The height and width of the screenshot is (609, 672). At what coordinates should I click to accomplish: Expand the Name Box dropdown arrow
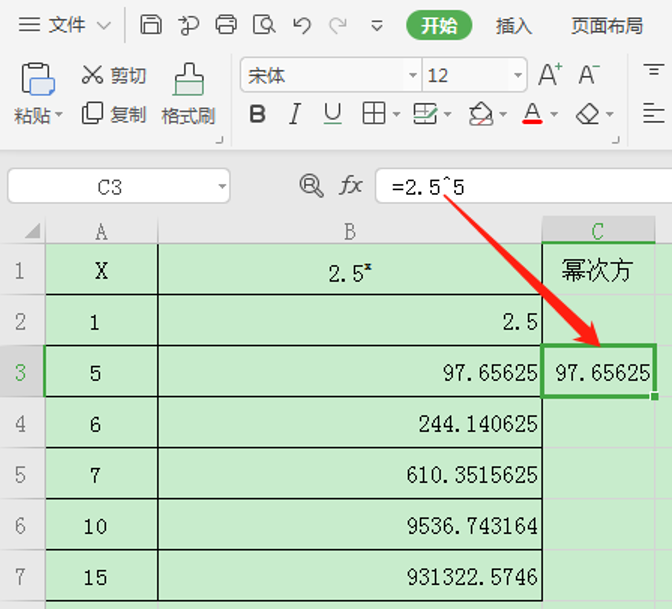(x=222, y=186)
